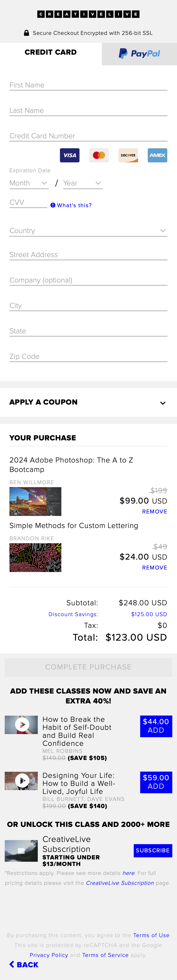This screenshot has width=177, height=980.
Task: Open the expiration Month dropdown
Action: click(x=29, y=183)
